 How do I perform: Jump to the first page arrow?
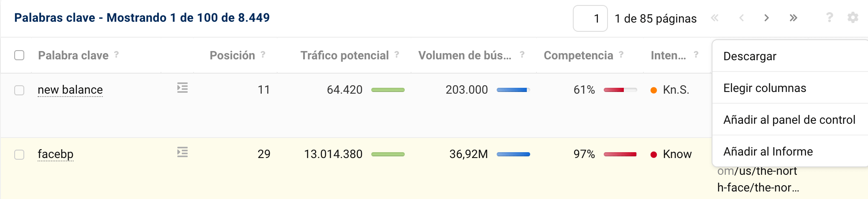[715, 18]
